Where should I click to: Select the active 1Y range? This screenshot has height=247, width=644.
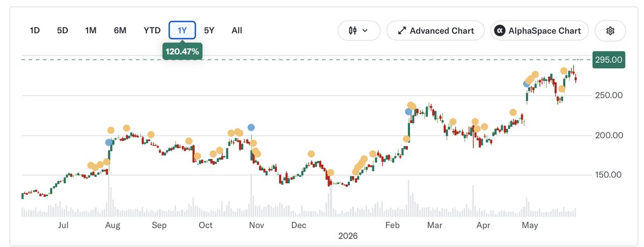(182, 31)
